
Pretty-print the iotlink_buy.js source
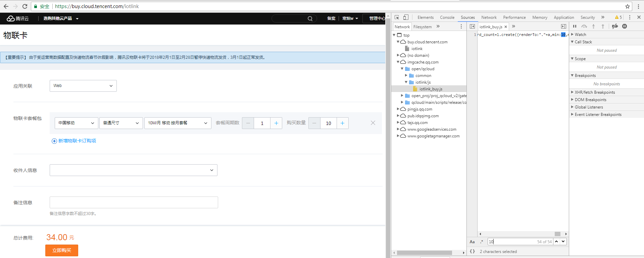click(472, 251)
